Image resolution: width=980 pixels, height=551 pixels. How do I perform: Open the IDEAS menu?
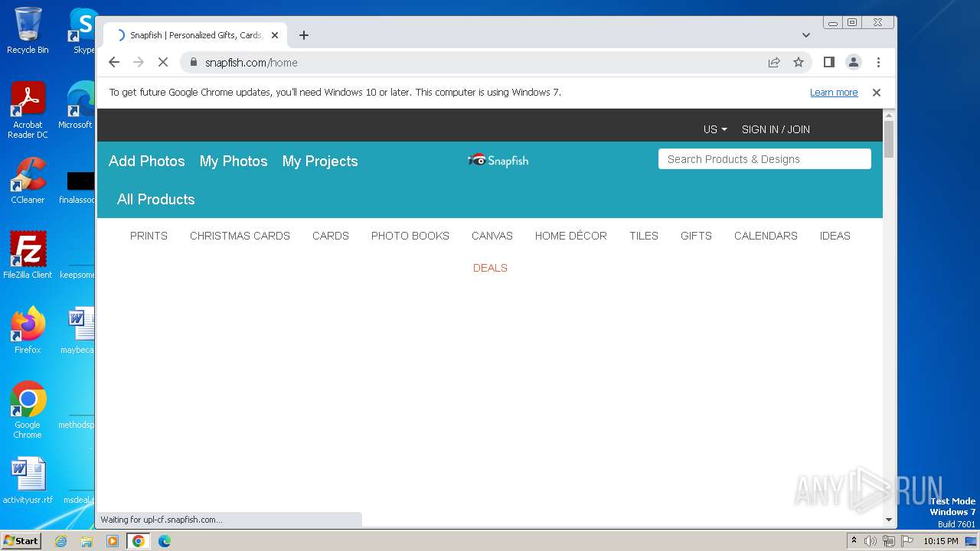pyautogui.click(x=835, y=236)
